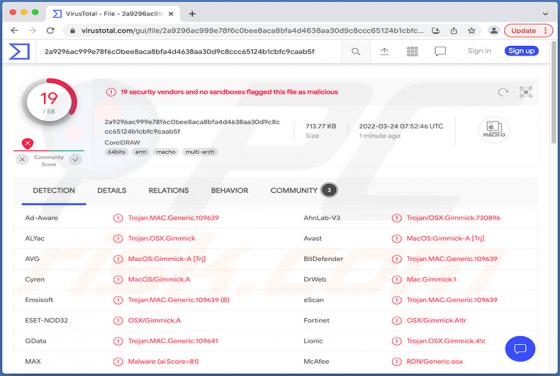Click the Lionic vendor name
The height and width of the screenshot is (376, 560).
313,341
